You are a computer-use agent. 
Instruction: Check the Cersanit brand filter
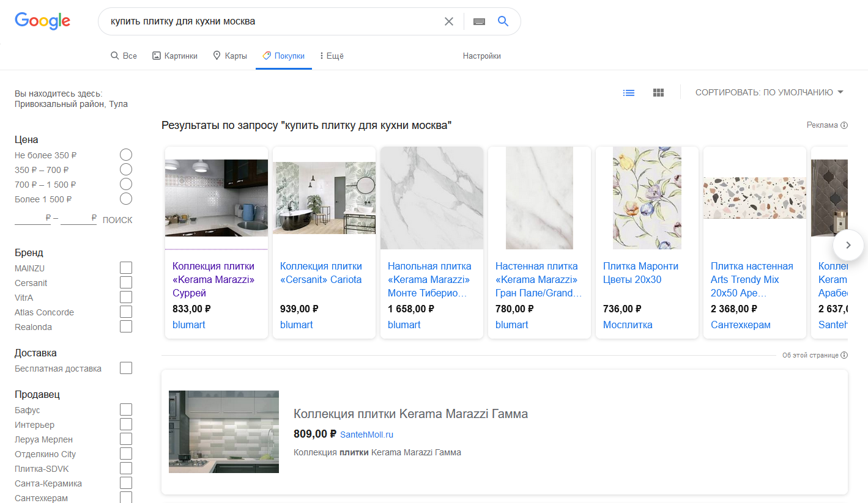[126, 282]
